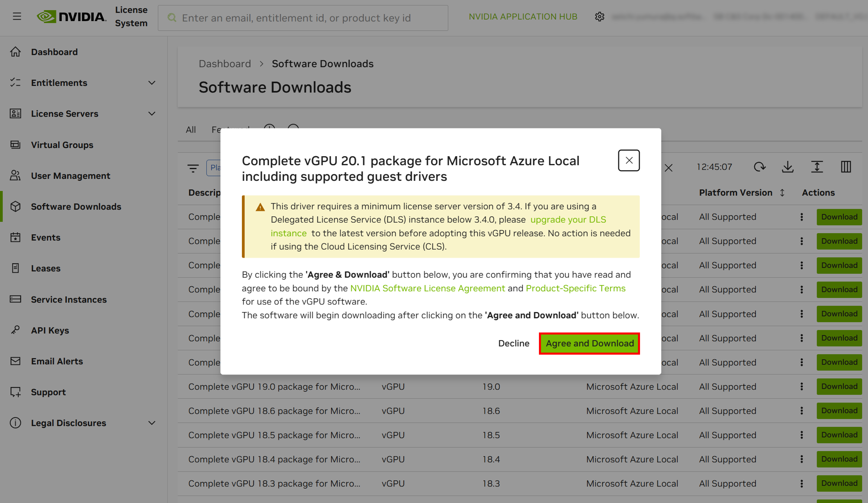This screenshot has height=503, width=868.
Task: Follow the upgrade your DLS instance link
Action: point(568,220)
